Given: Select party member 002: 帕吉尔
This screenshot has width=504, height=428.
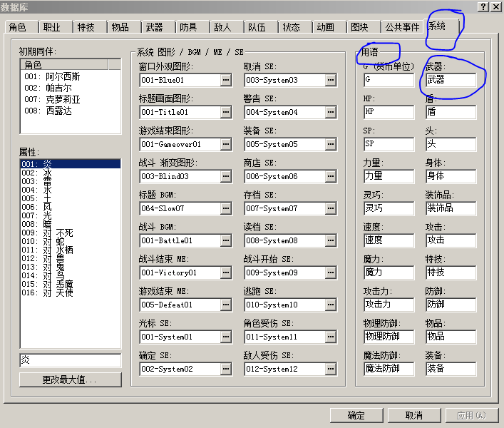Looking at the screenshot, I should pyautogui.click(x=71, y=88).
